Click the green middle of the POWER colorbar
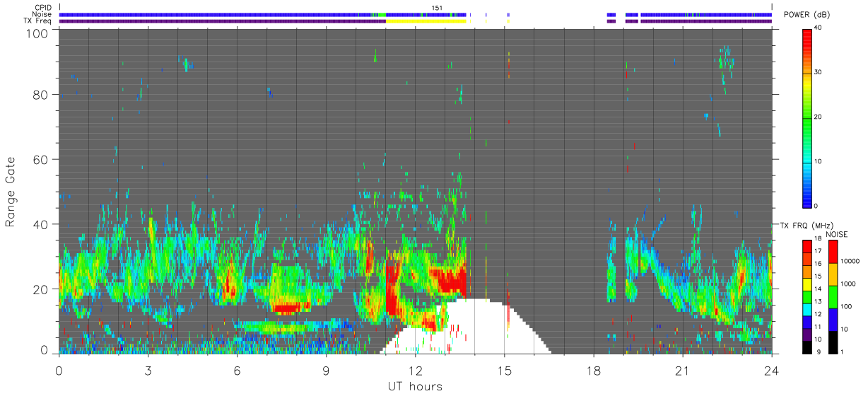The image size is (868, 401). pos(807,117)
